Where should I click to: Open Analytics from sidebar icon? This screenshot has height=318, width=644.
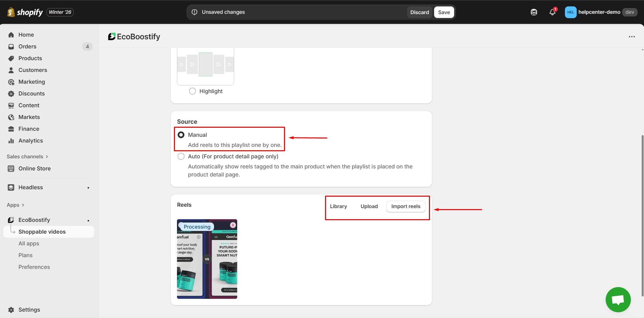pyautogui.click(x=11, y=141)
